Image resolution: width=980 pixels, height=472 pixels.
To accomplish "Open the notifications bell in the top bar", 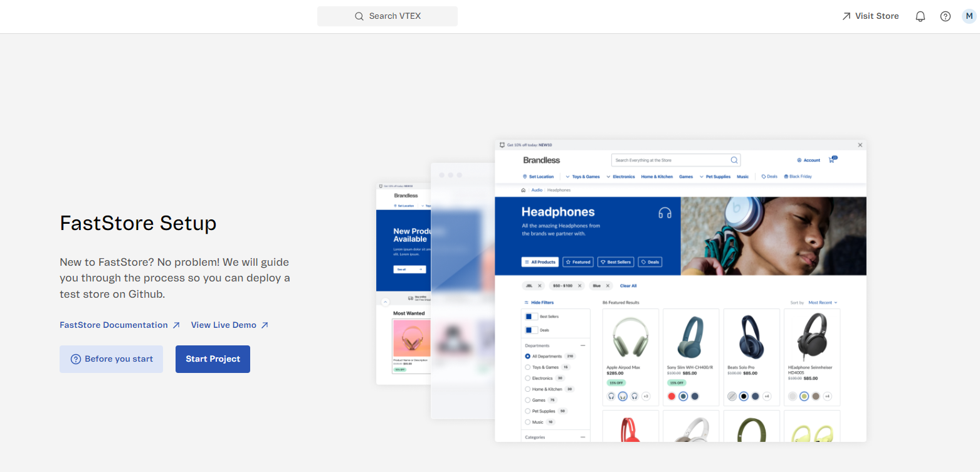I will click(920, 16).
